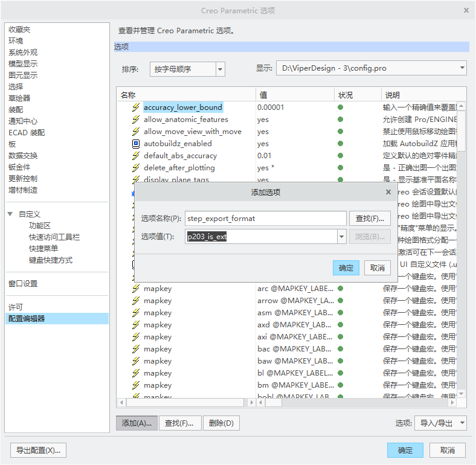The height and width of the screenshot is (465, 476).
Task: Click the 值 column header
Action: coord(295,95)
